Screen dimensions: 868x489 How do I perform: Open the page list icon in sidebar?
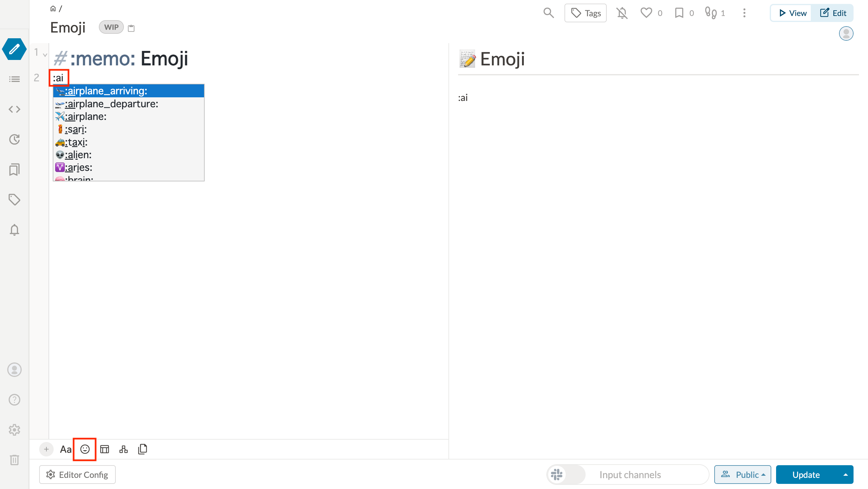(14, 79)
